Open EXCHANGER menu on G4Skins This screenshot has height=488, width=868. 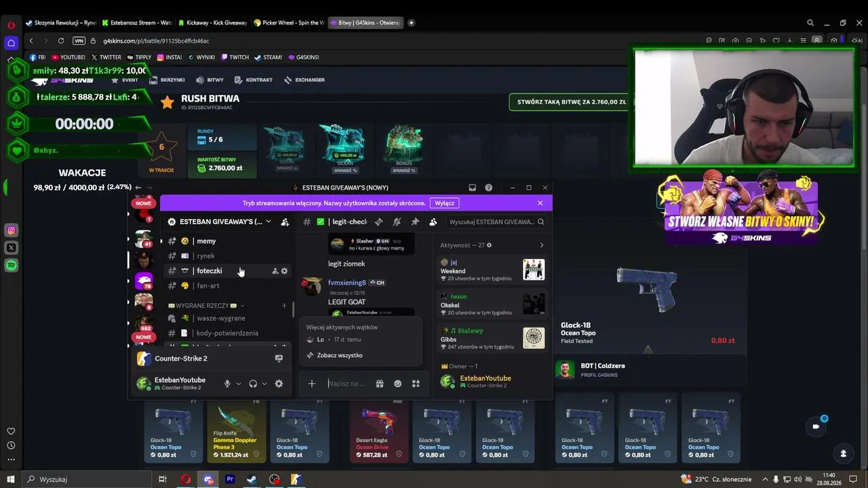coord(304,80)
